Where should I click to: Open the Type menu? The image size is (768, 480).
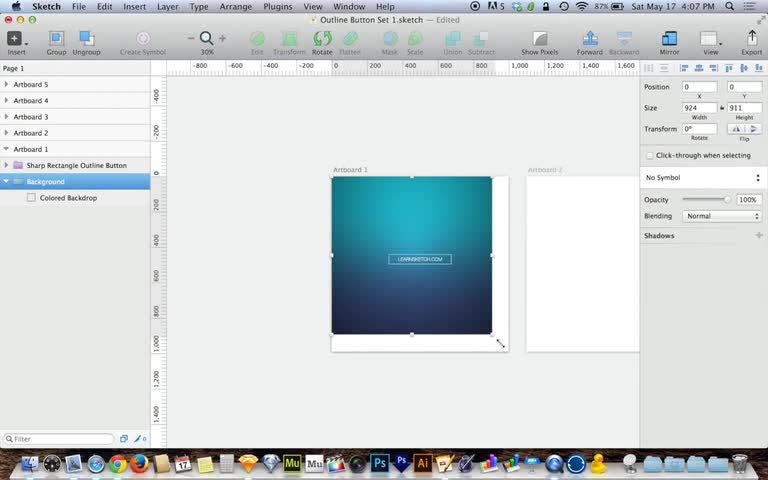(x=199, y=6)
